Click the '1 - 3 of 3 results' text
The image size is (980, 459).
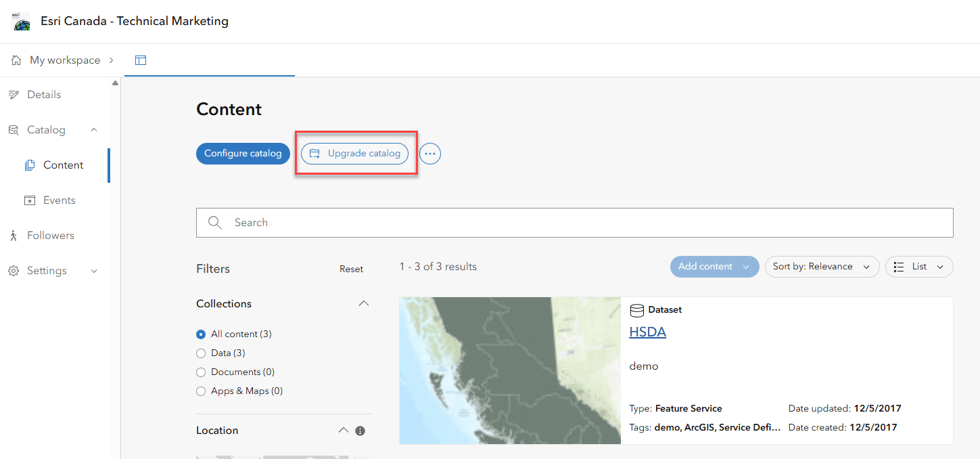(438, 267)
